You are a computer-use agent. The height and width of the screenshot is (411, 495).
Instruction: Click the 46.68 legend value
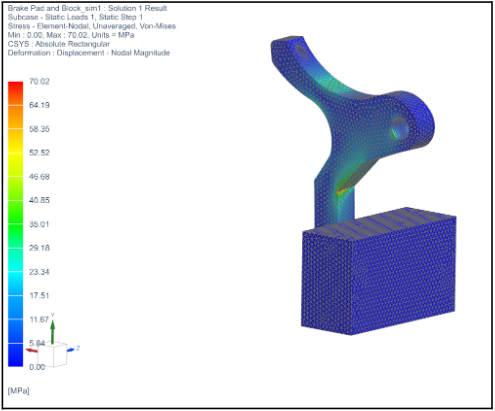coord(39,177)
